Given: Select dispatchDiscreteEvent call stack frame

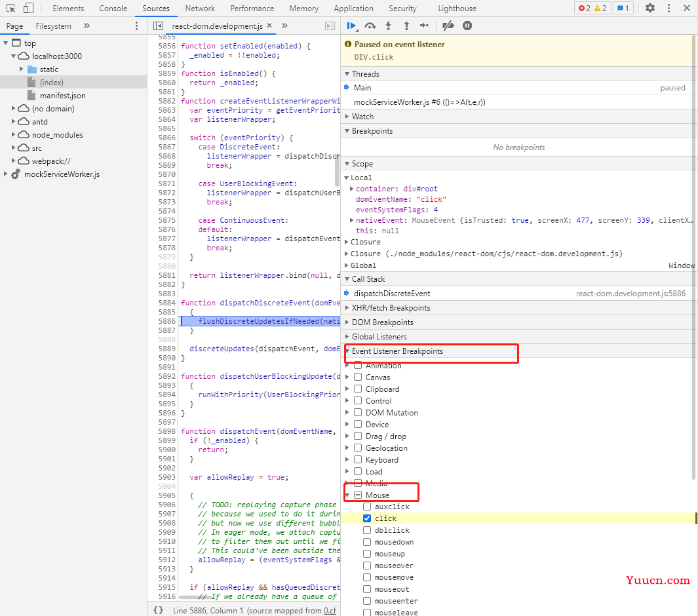Looking at the screenshot, I should (392, 294).
